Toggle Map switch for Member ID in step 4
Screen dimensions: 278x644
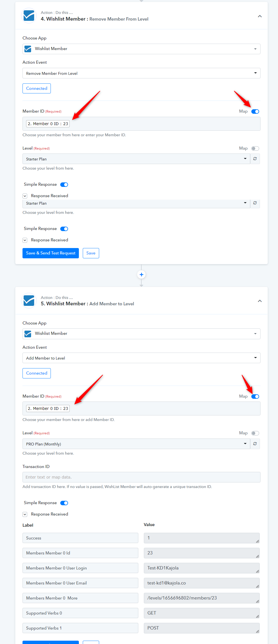point(255,112)
